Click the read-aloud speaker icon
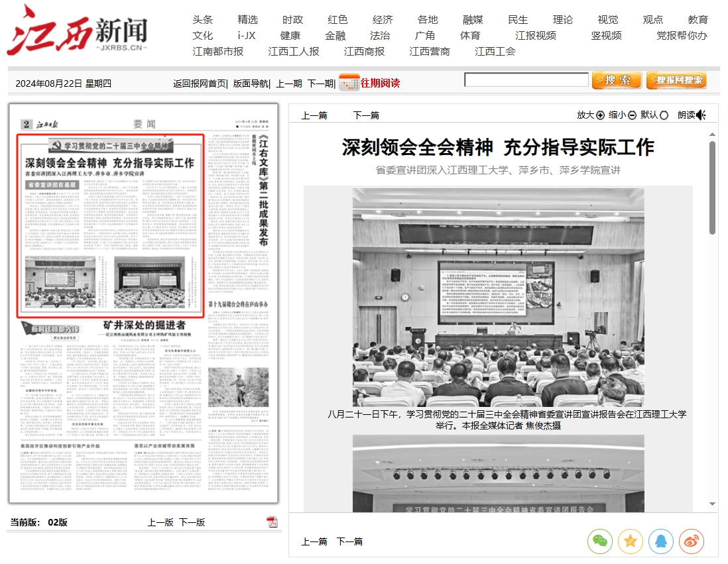 [701, 115]
